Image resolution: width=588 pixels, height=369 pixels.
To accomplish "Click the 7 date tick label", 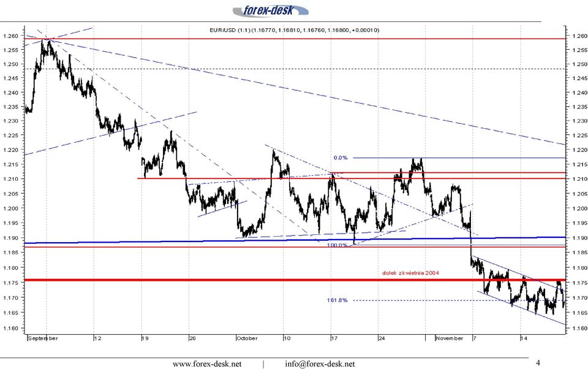I will click(474, 338).
